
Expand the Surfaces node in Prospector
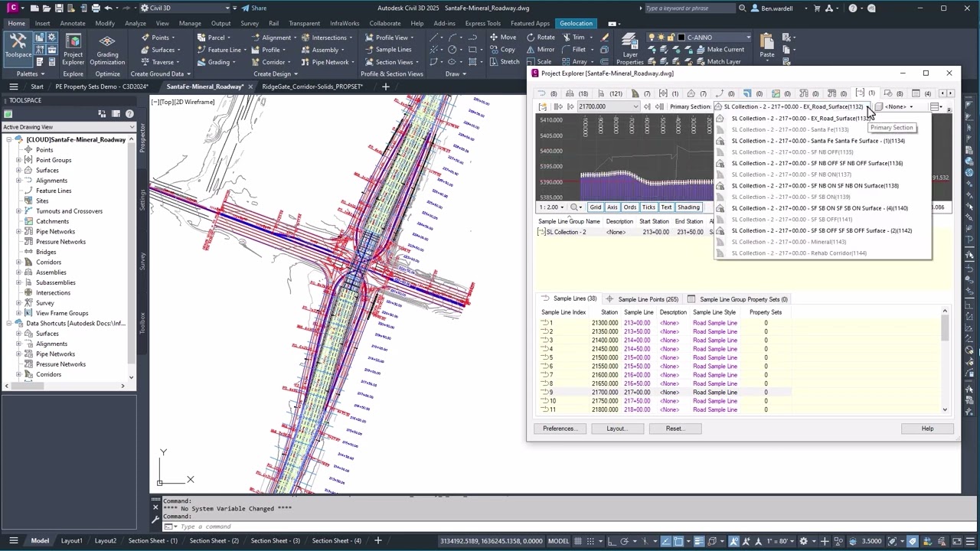[x=18, y=170]
